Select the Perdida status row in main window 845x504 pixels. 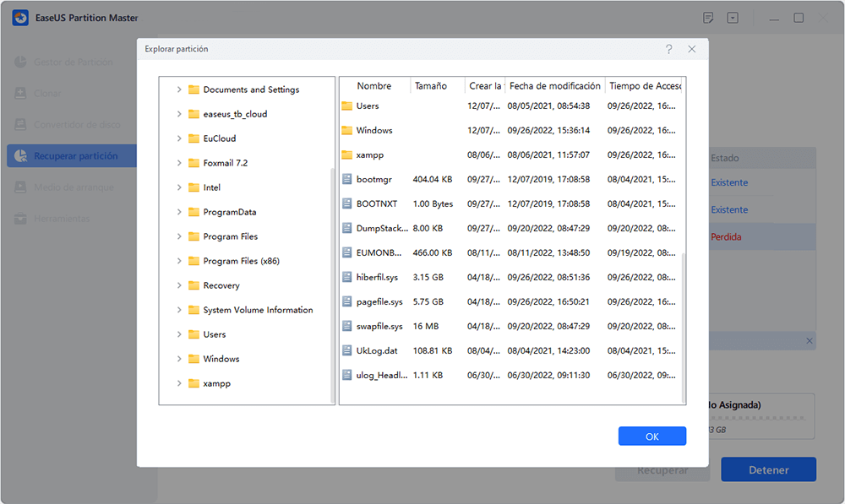[761, 237]
